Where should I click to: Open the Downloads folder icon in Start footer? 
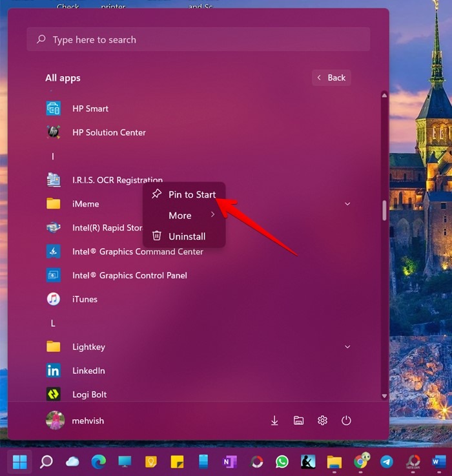pyautogui.click(x=274, y=420)
